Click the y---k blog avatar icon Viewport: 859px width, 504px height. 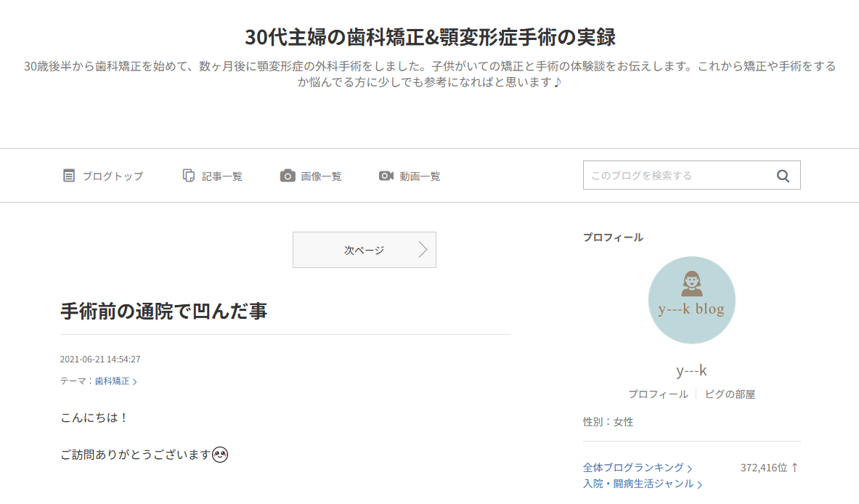pyautogui.click(x=691, y=299)
